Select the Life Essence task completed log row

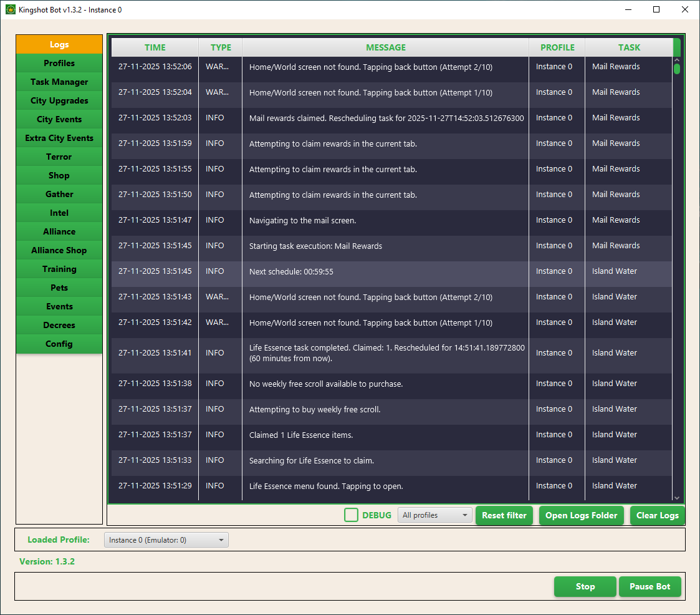point(386,353)
